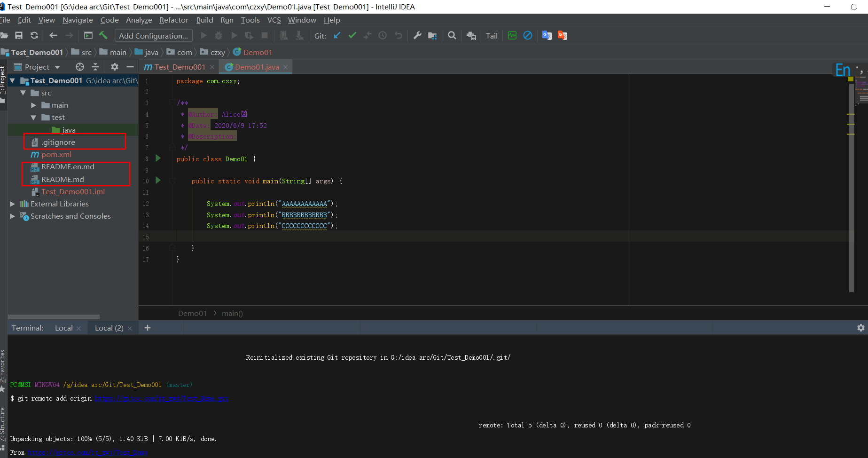This screenshot has height=458, width=868.
Task: Open Project panel gear options
Action: [x=115, y=67]
